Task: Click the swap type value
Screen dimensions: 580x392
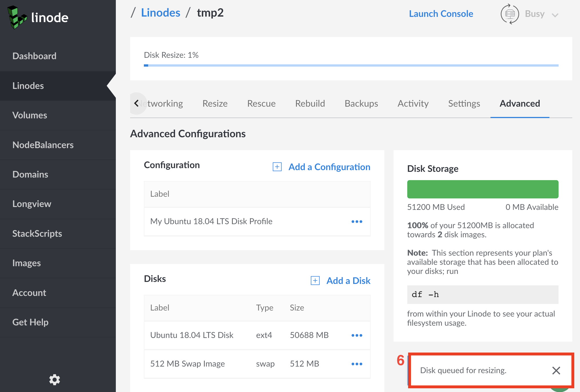Action: pos(265,364)
